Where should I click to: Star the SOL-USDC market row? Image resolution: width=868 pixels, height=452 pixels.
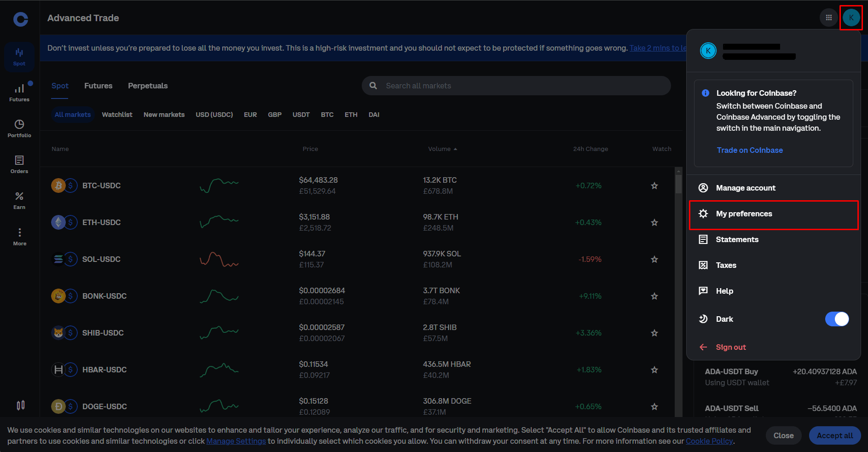click(654, 259)
